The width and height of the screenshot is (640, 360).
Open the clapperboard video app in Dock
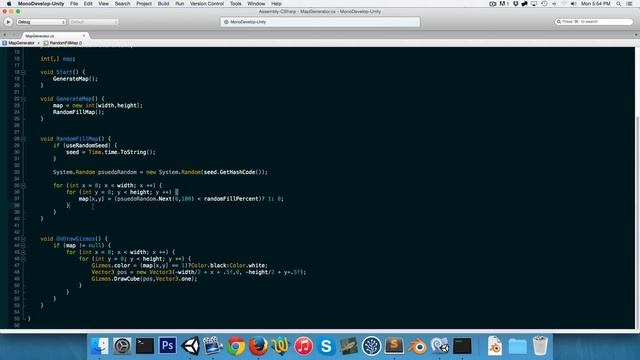click(x=213, y=346)
